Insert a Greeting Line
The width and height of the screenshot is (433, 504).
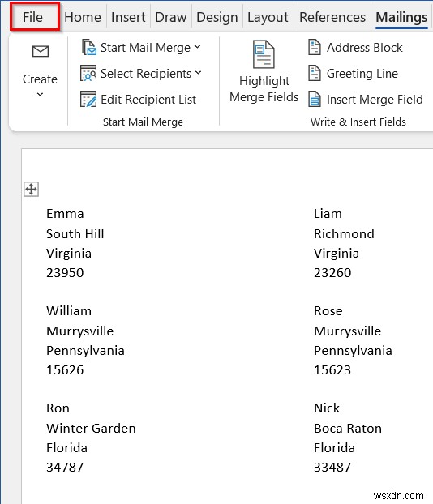362,74
